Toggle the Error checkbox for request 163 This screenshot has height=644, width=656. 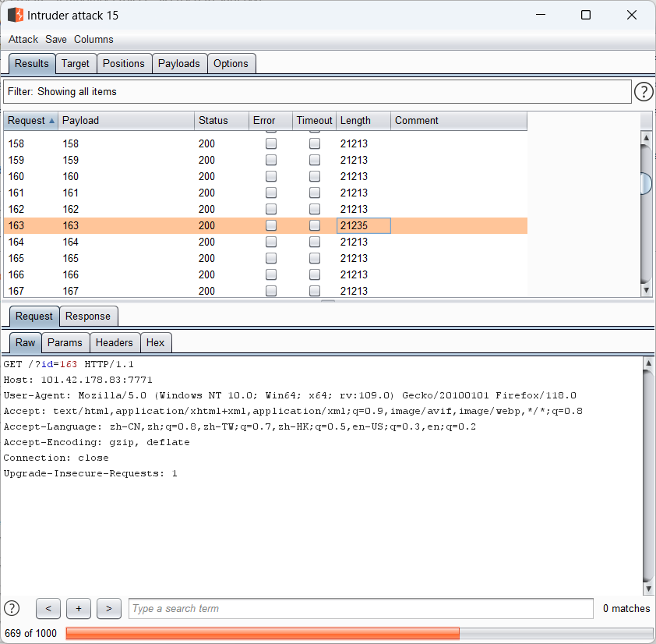(271, 225)
